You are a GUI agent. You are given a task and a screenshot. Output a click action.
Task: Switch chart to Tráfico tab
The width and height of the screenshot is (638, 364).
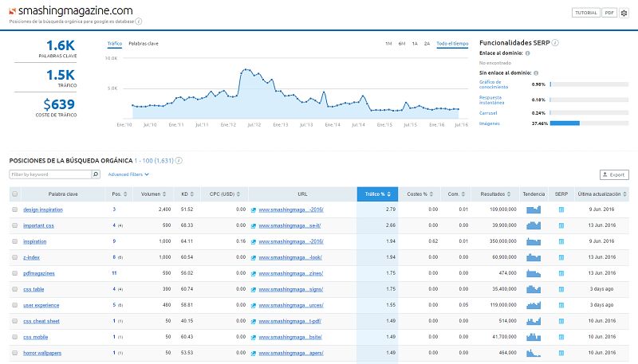pos(115,44)
